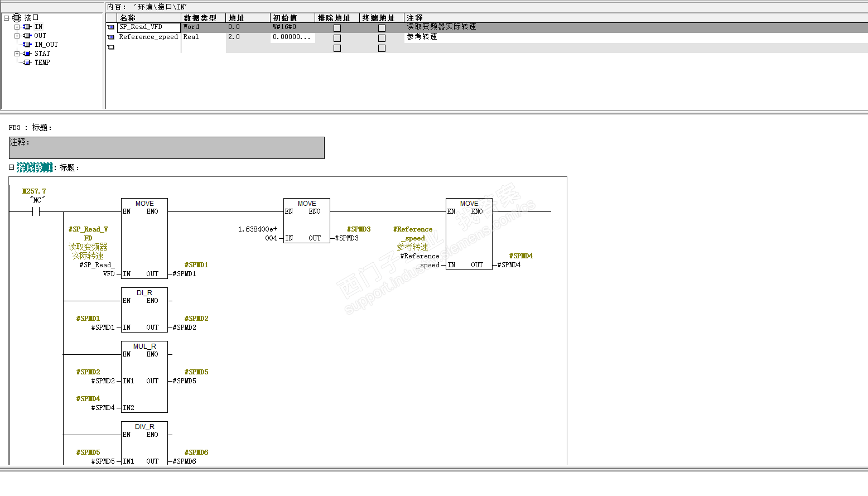868x496 pixels.
Task: Select the SP_Read_VFD name cell
Action: (x=149, y=27)
